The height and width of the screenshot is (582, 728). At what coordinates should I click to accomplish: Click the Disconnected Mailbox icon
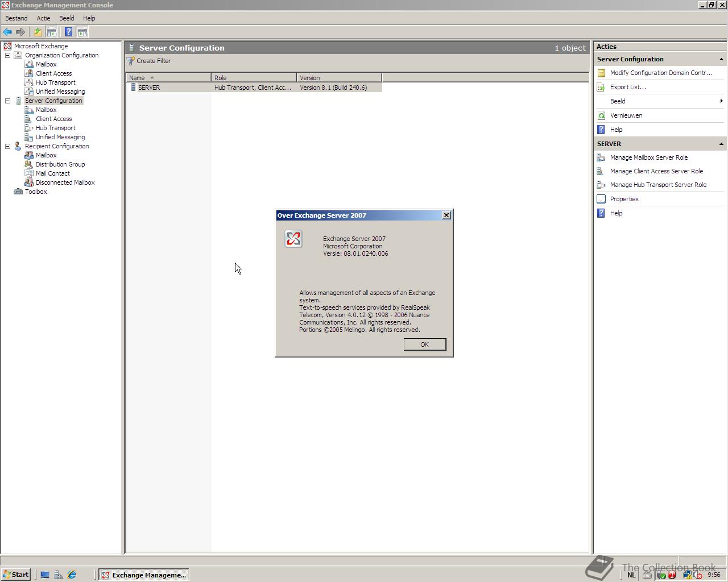pyautogui.click(x=29, y=182)
